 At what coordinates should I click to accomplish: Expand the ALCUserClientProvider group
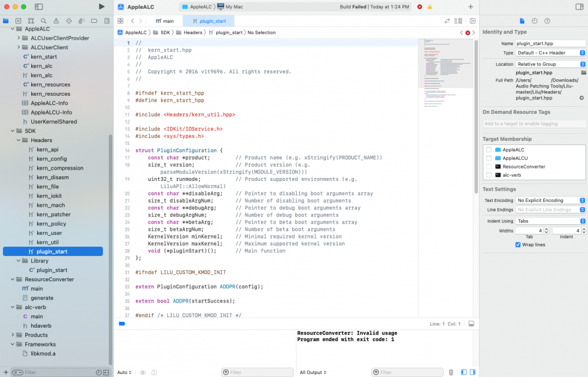18,38
